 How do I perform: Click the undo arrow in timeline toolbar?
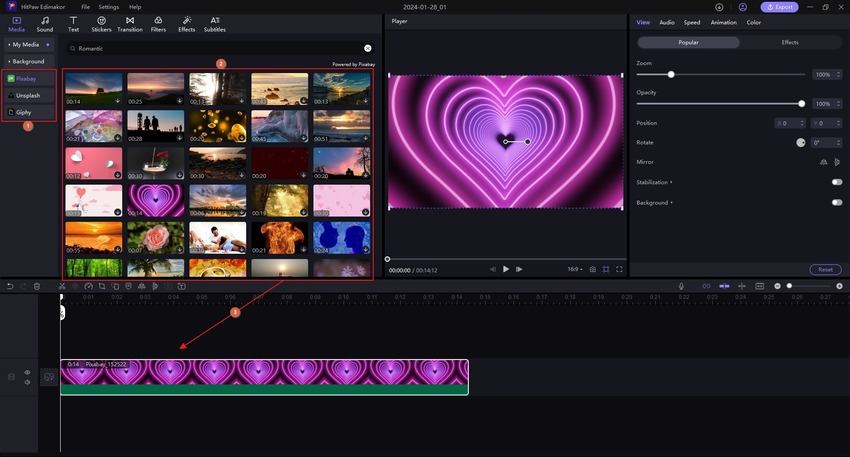point(10,286)
